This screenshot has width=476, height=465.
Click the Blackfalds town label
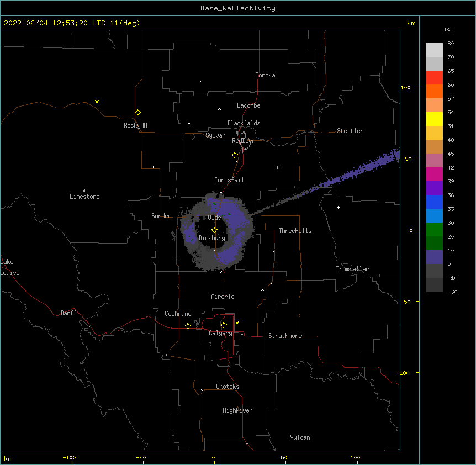[244, 123]
